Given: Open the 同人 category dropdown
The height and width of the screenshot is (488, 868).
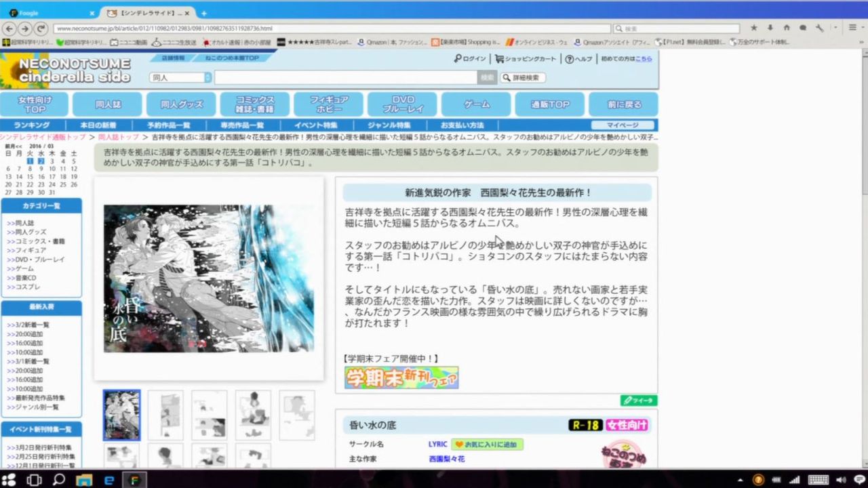Looking at the screenshot, I should 180,78.
